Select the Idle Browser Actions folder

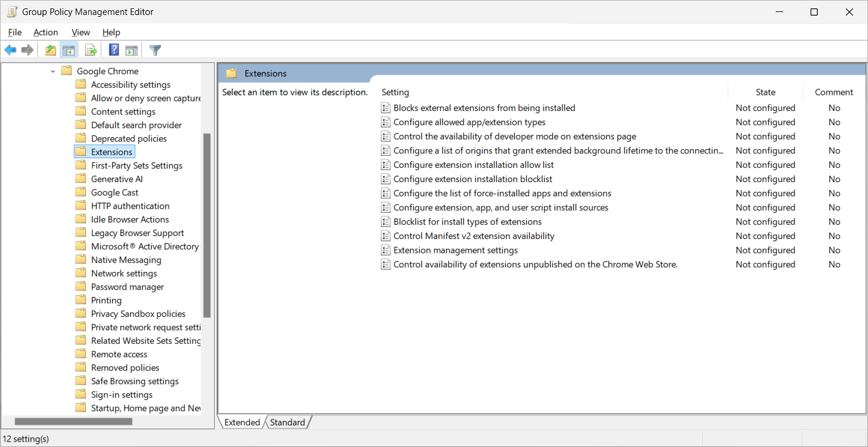122,219
